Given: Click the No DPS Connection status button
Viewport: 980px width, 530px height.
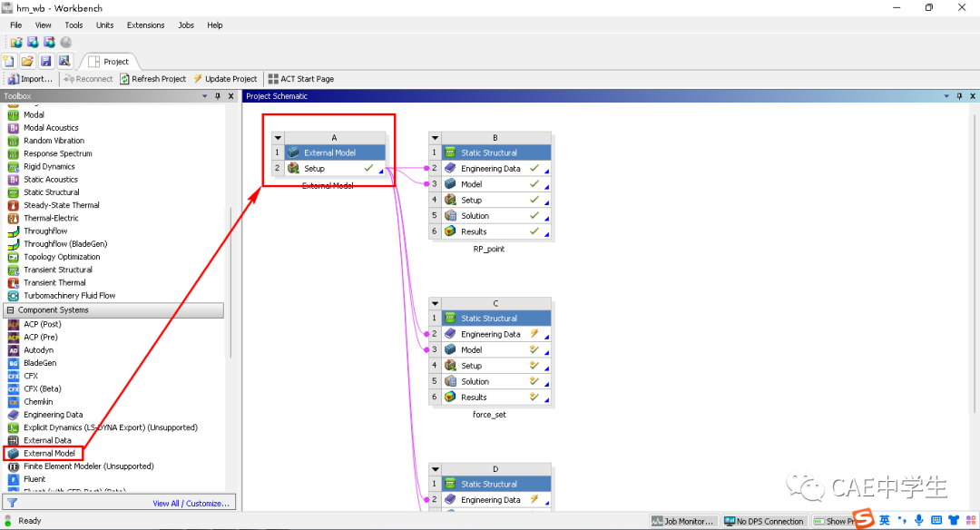Looking at the screenshot, I should tap(764, 521).
